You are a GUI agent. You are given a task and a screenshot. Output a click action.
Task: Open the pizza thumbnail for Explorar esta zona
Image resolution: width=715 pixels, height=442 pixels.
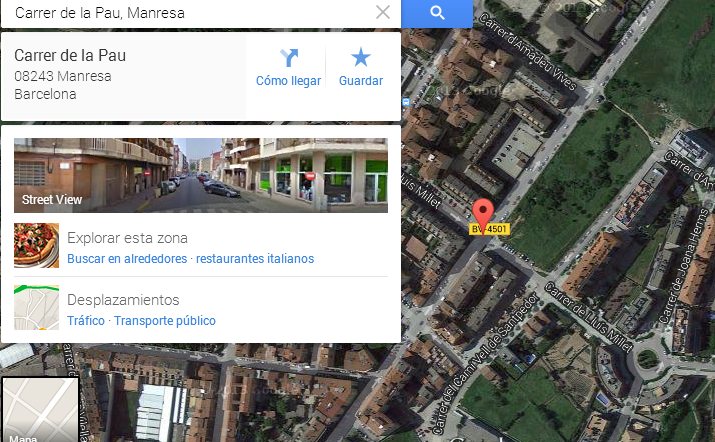tap(36, 245)
